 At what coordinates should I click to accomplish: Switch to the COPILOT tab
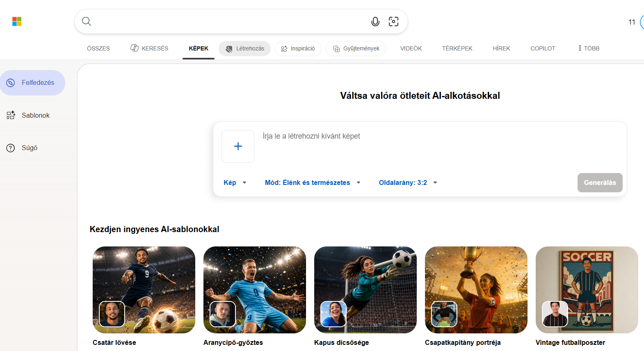point(543,48)
